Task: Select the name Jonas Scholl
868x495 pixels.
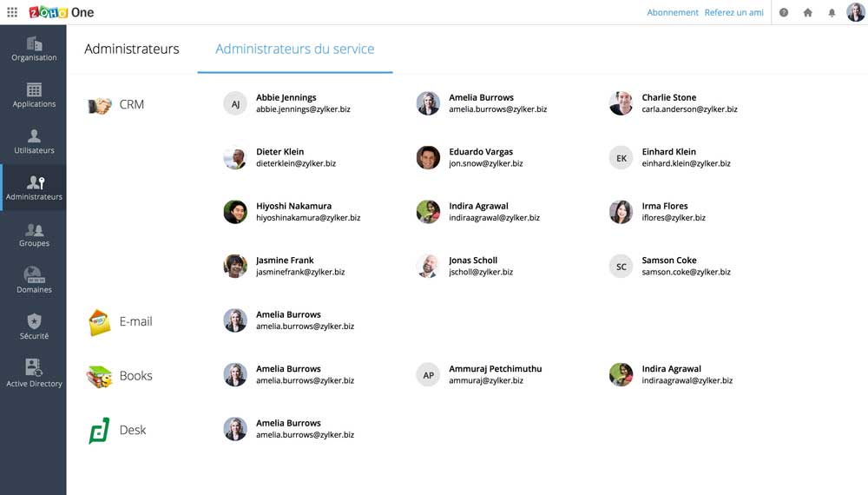Action: coord(473,261)
